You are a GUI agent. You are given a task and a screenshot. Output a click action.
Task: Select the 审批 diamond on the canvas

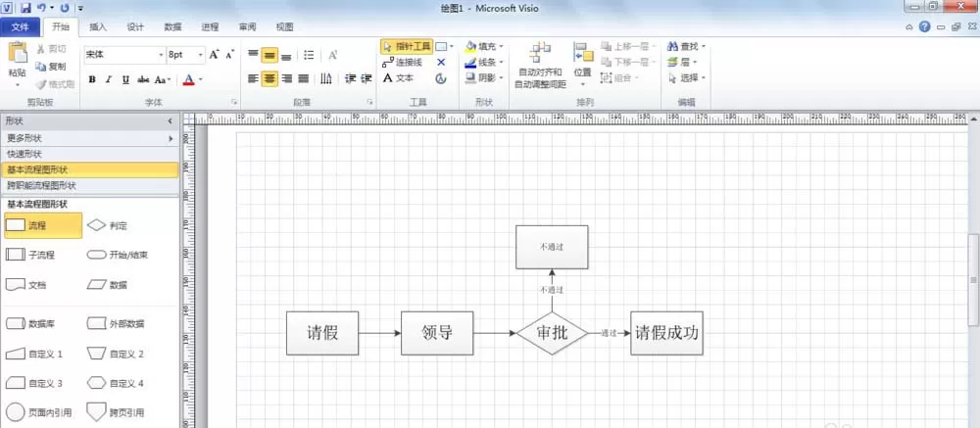click(x=552, y=333)
